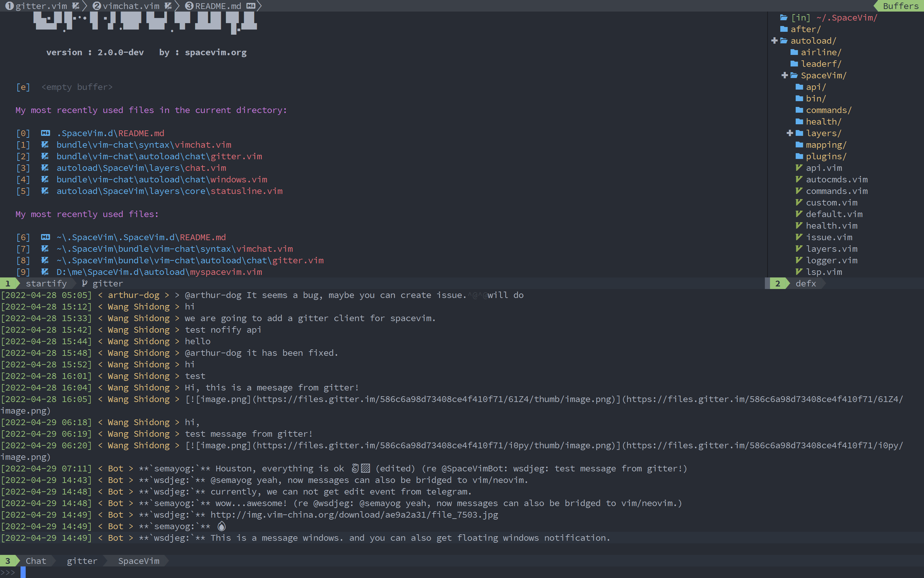Click the Buffers label in tabline
This screenshot has height=578, width=924.
tap(900, 6)
